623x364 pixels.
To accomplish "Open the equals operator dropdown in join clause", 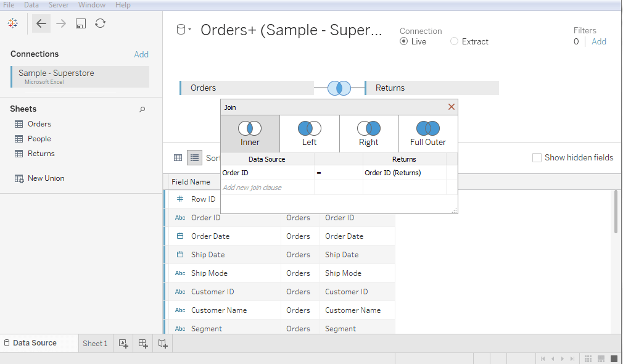I will point(339,173).
